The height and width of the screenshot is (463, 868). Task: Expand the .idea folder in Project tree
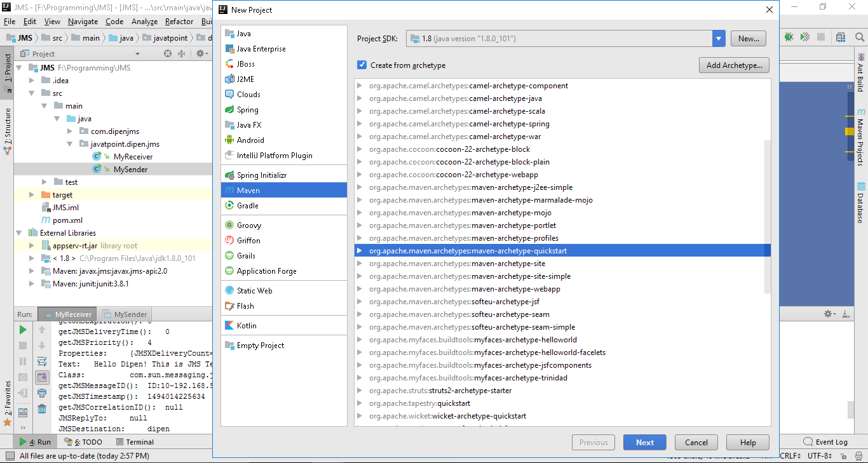click(32, 81)
